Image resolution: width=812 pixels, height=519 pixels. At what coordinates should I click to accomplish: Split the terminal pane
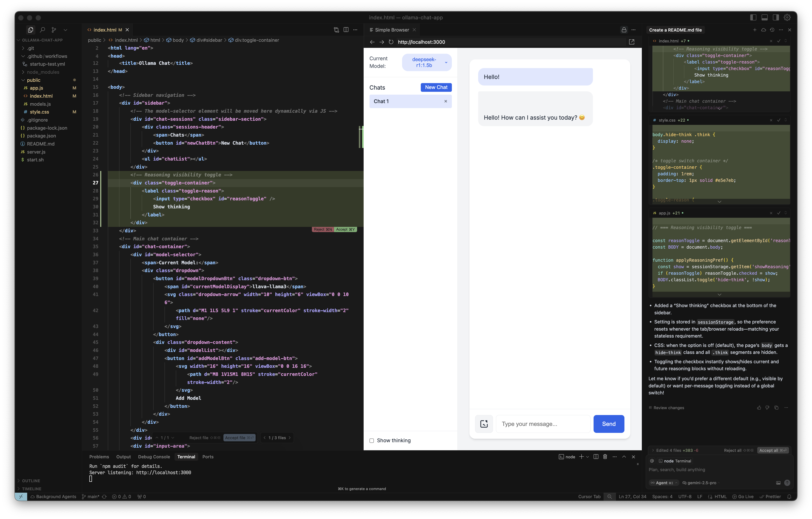tap(596, 457)
